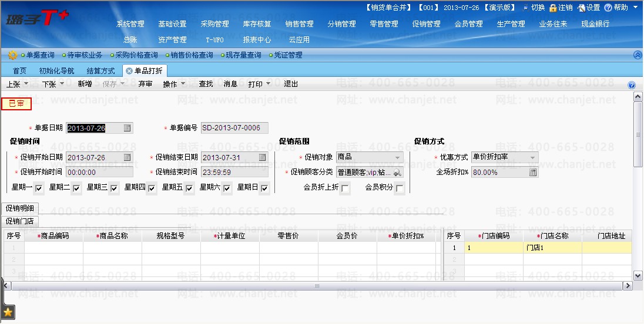
Task: Open 会员管理 menu
Action: (x=469, y=24)
